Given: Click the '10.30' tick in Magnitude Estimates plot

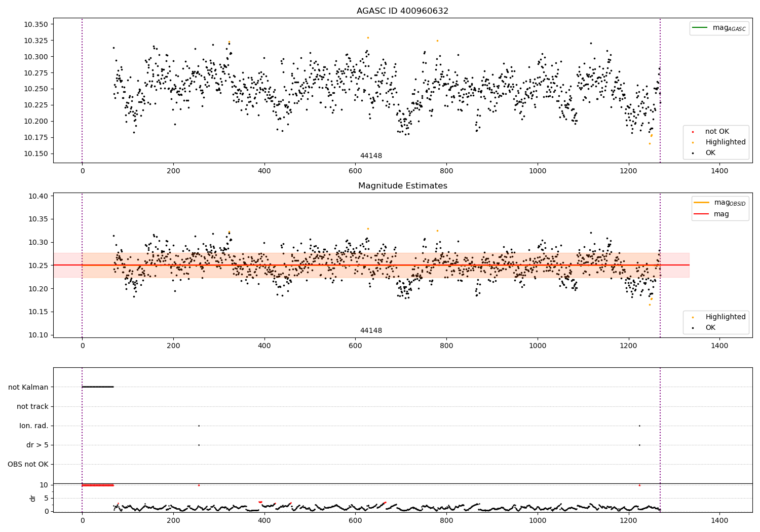Looking at the screenshot, I should pyautogui.click(x=38, y=242).
